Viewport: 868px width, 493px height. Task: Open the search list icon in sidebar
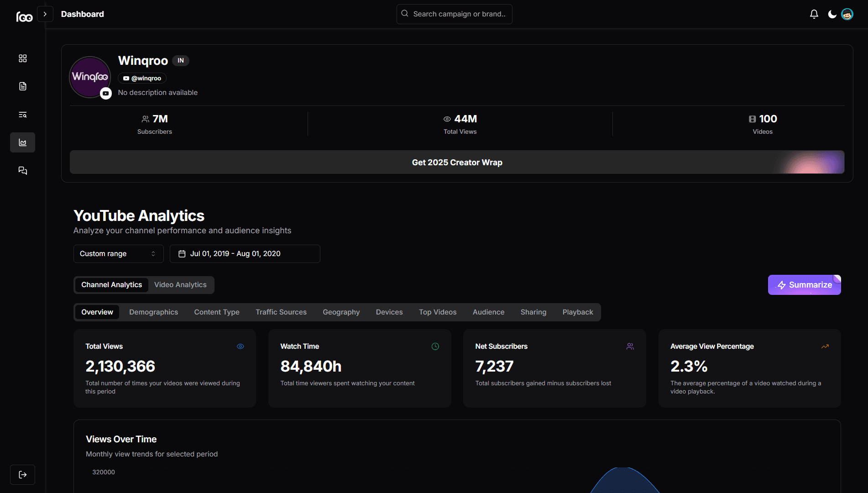click(x=22, y=115)
